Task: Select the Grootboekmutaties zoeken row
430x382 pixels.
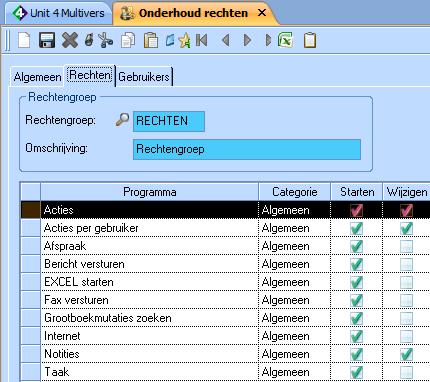Action: pyautogui.click(x=225, y=318)
